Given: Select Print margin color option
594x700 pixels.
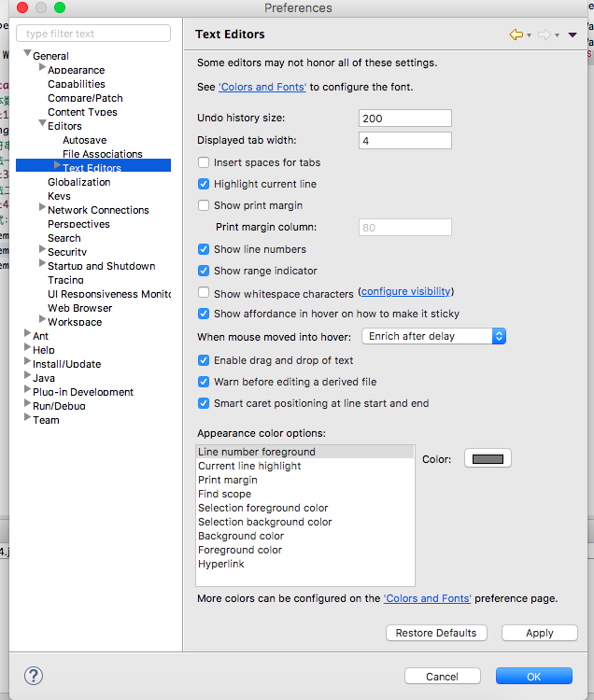Looking at the screenshot, I should click(x=305, y=480).
